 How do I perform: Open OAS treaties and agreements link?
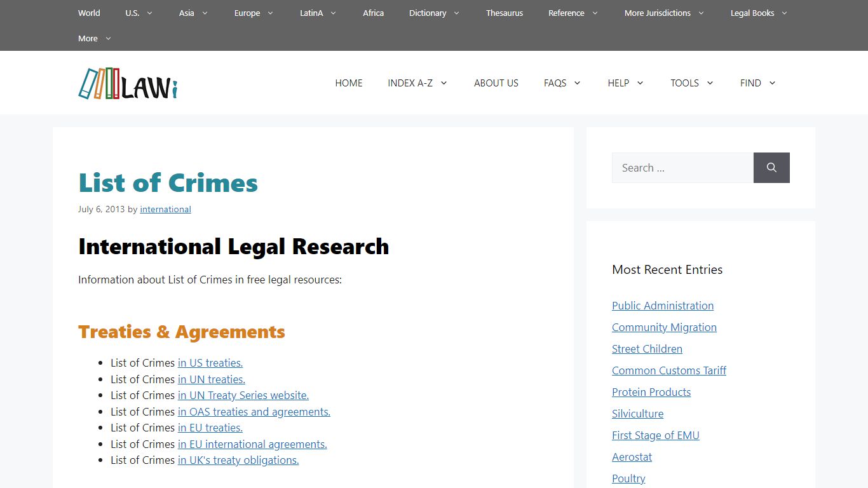coord(254,412)
